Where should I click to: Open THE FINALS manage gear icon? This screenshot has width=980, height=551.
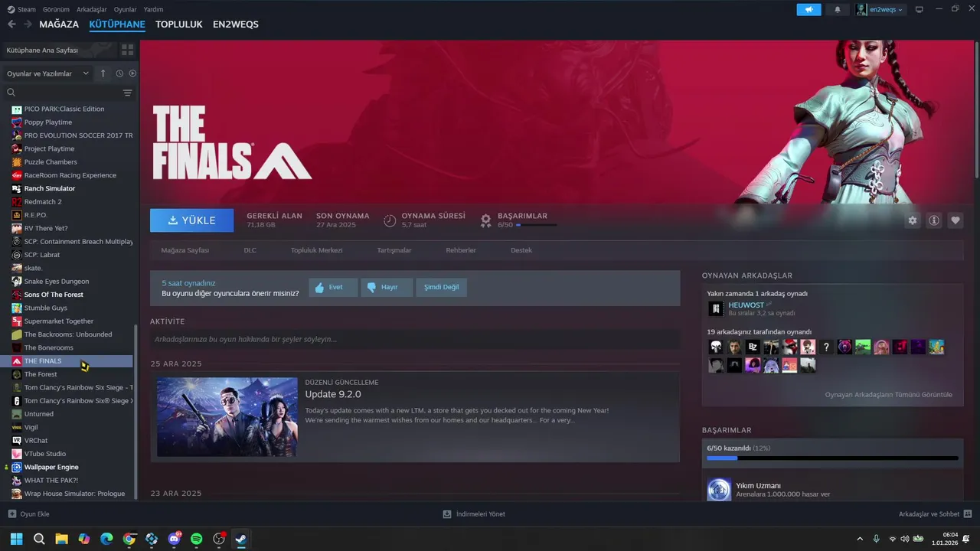(x=913, y=220)
